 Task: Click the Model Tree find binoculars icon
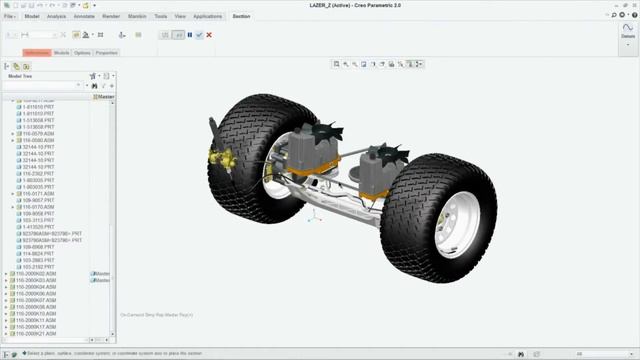click(x=94, y=86)
